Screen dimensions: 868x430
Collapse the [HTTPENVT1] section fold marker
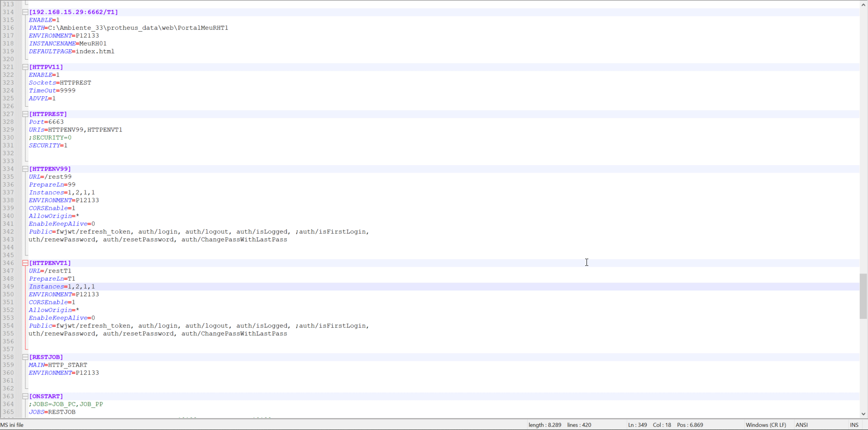pos(25,263)
